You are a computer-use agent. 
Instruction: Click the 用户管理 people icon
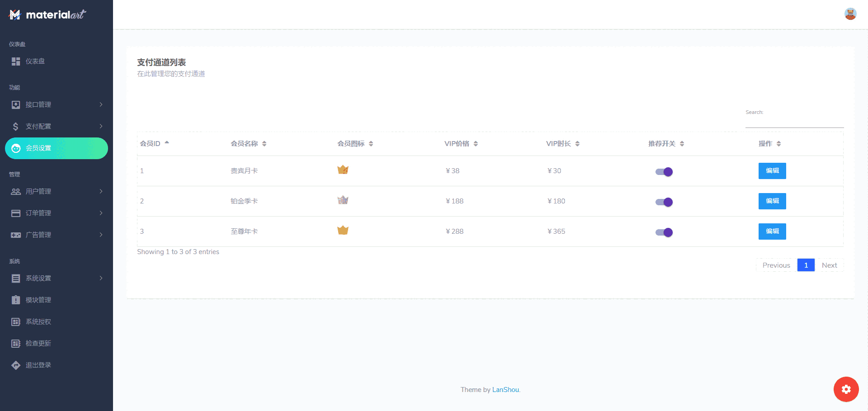[16, 192]
